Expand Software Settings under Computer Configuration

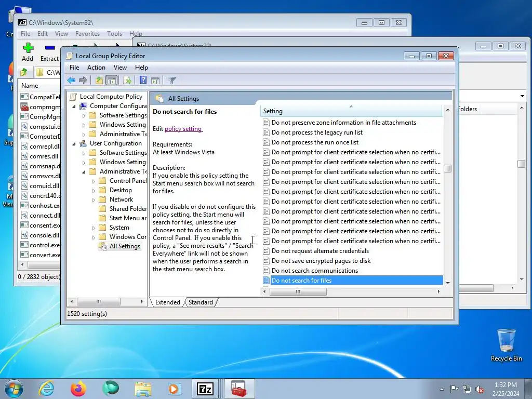pos(84,116)
